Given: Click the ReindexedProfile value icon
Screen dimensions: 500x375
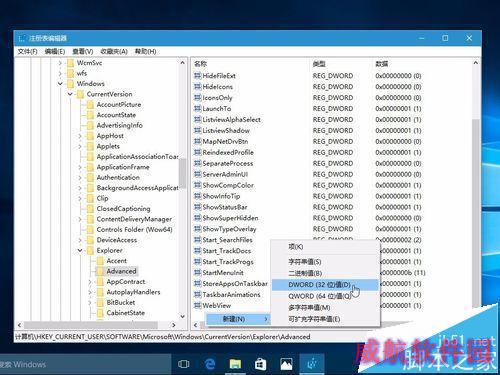Looking at the screenshot, I should (x=198, y=152).
